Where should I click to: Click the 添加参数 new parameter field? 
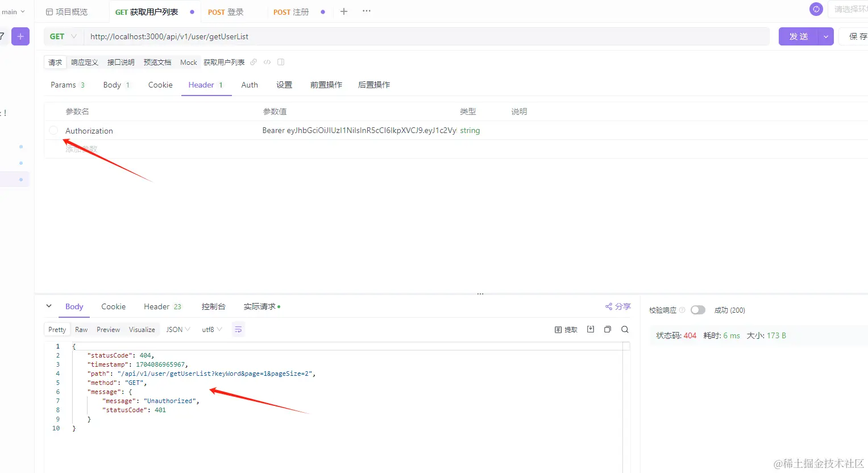[x=81, y=149]
